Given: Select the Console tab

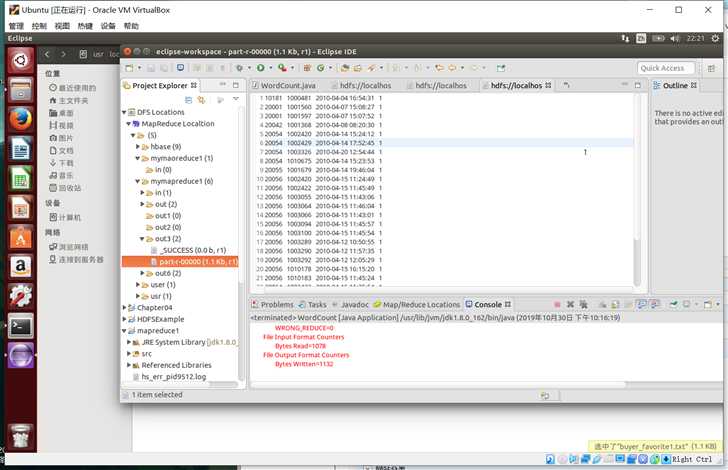Looking at the screenshot, I should pyautogui.click(x=488, y=305).
